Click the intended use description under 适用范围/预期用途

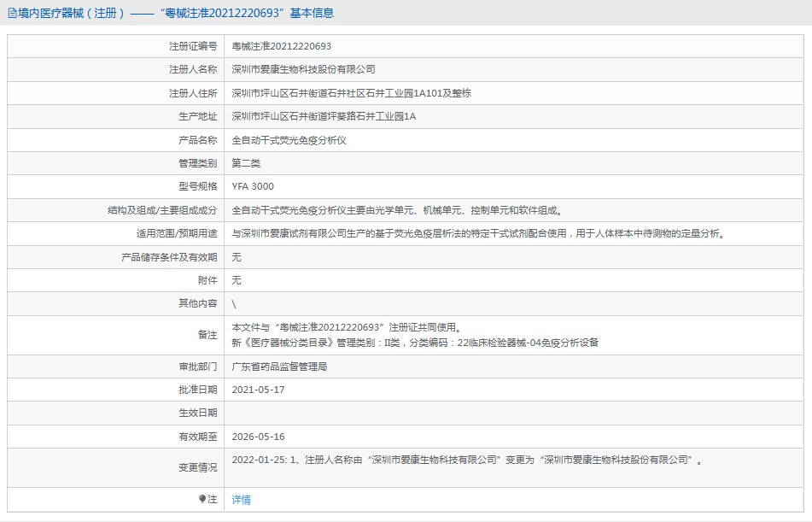tap(478, 233)
